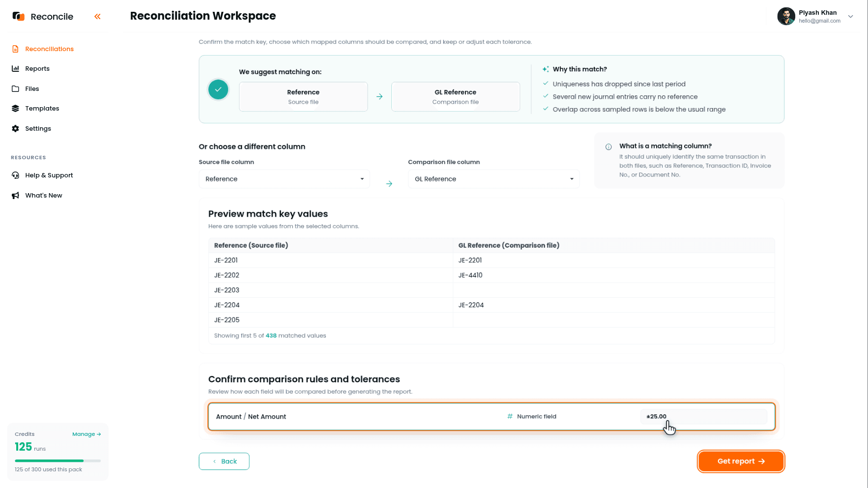Click What's New megaphone icon
The image size is (868, 488).
pyautogui.click(x=15, y=196)
